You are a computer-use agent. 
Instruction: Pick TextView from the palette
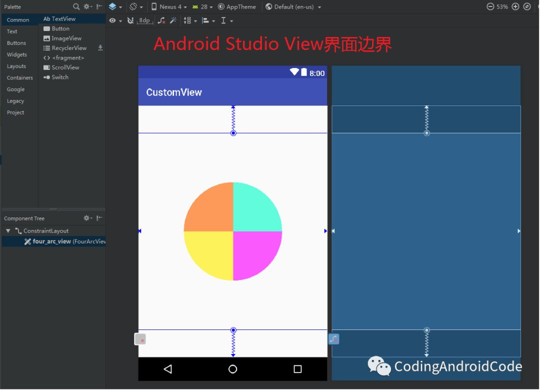(x=72, y=19)
